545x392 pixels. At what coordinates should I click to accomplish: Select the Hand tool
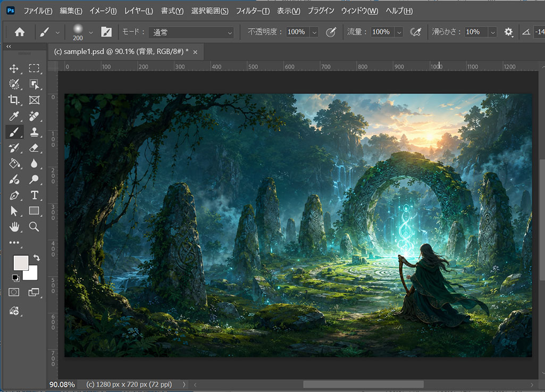pos(14,227)
